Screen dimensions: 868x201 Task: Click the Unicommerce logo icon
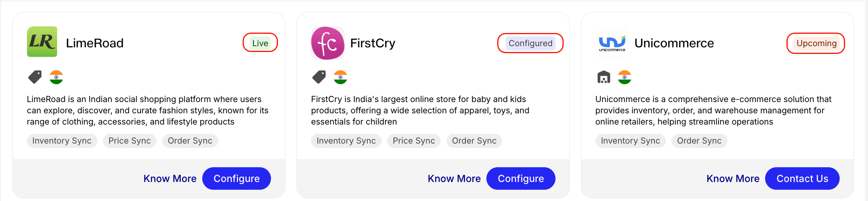612,43
